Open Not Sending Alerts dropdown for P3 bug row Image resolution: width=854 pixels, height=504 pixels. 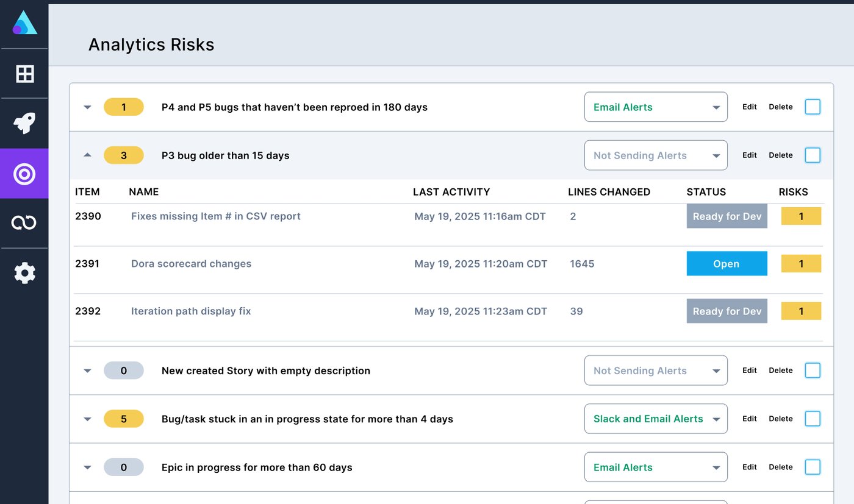pos(656,155)
